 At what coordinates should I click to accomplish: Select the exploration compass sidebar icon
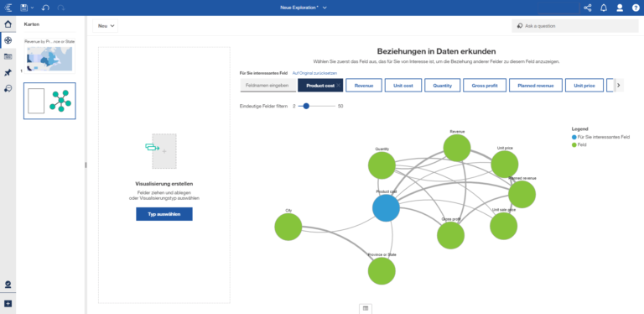[x=8, y=40]
